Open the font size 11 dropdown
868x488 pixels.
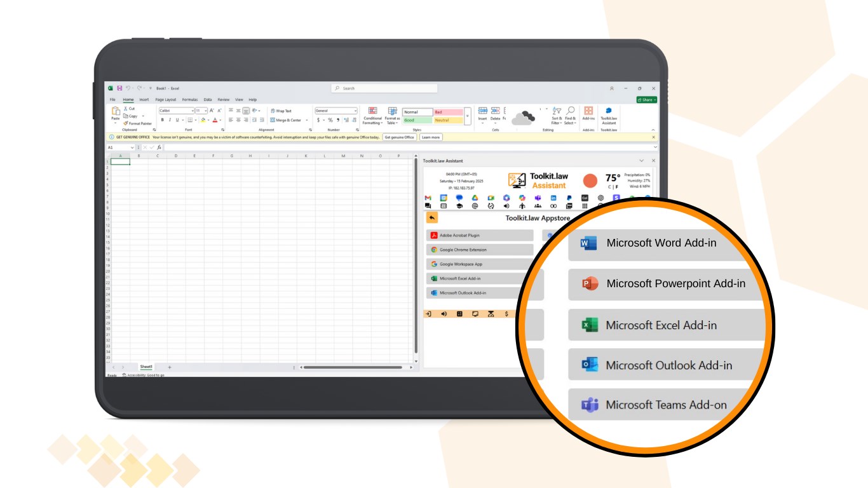coord(205,111)
